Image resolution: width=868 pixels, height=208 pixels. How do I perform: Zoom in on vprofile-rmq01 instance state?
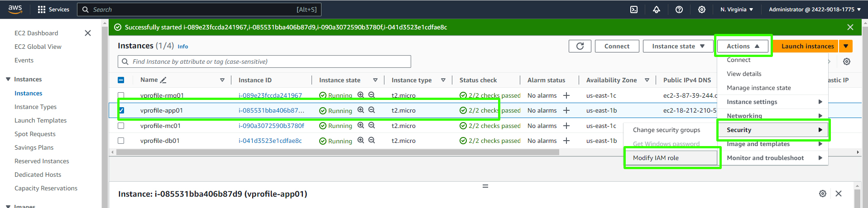pos(361,95)
